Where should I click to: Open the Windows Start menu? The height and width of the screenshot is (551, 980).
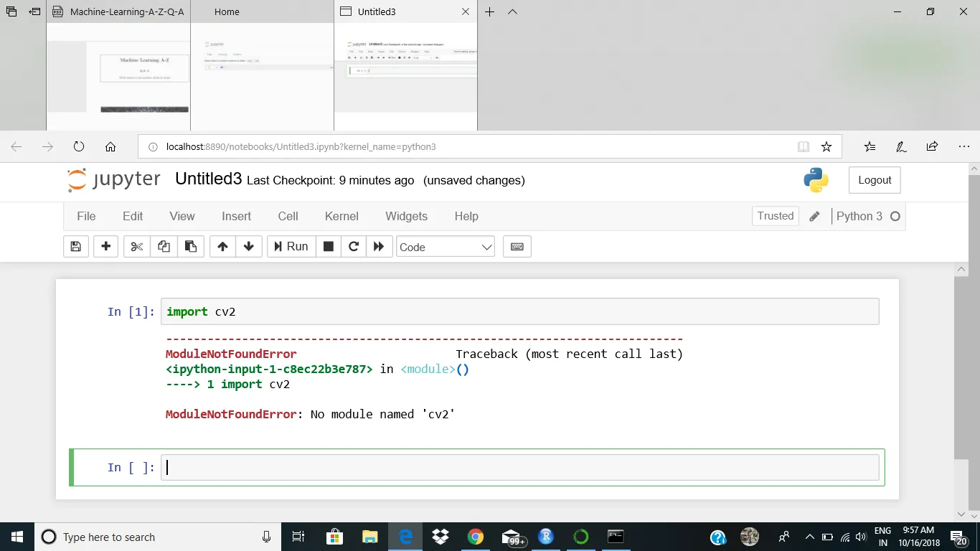click(x=17, y=537)
